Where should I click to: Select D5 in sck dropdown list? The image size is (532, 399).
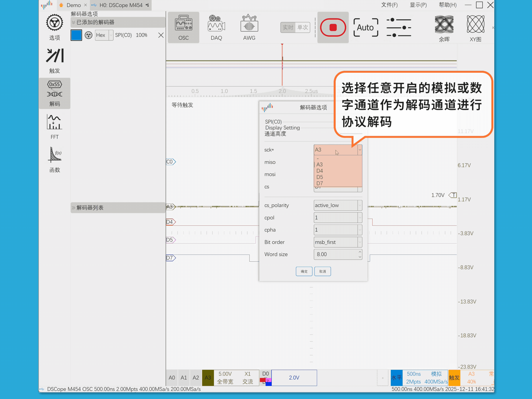pos(320,177)
